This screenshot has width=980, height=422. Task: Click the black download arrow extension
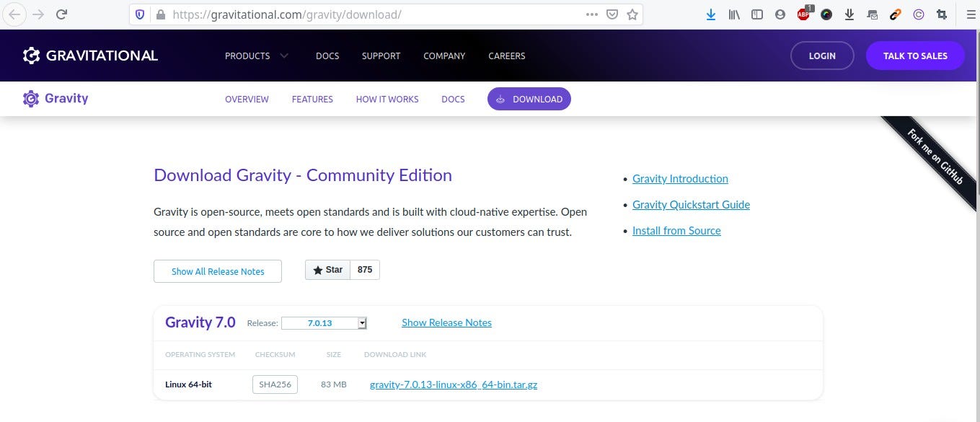pyautogui.click(x=849, y=14)
